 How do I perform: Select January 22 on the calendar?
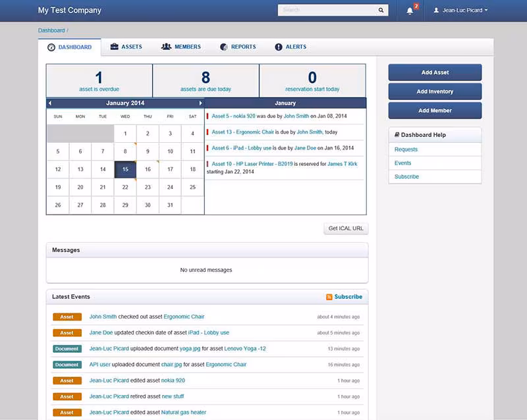pos(125,187)
